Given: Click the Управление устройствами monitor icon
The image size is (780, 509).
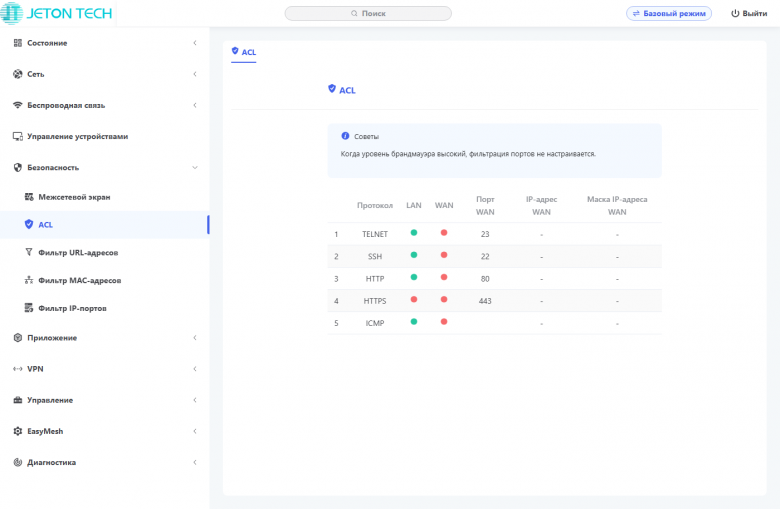Looking at the screenshot, I should pyautogui.click(x=17, y=136).
